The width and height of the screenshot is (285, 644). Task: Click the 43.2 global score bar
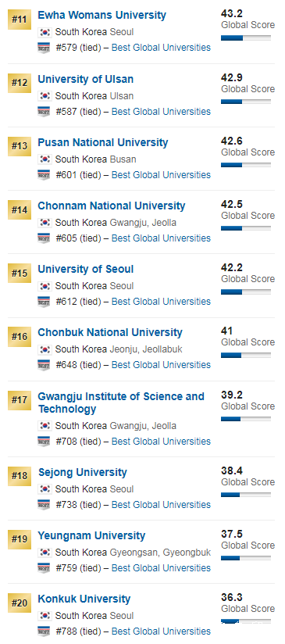click(x=246, y=38)
